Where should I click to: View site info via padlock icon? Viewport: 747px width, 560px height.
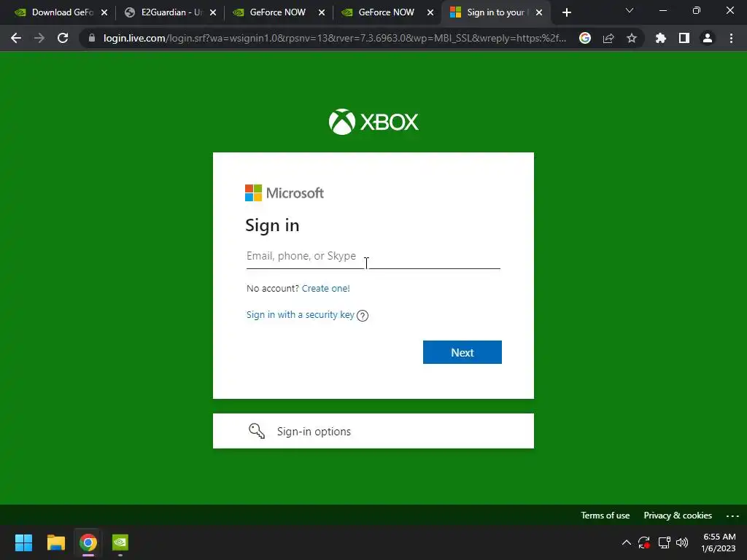tap(92, 38)
